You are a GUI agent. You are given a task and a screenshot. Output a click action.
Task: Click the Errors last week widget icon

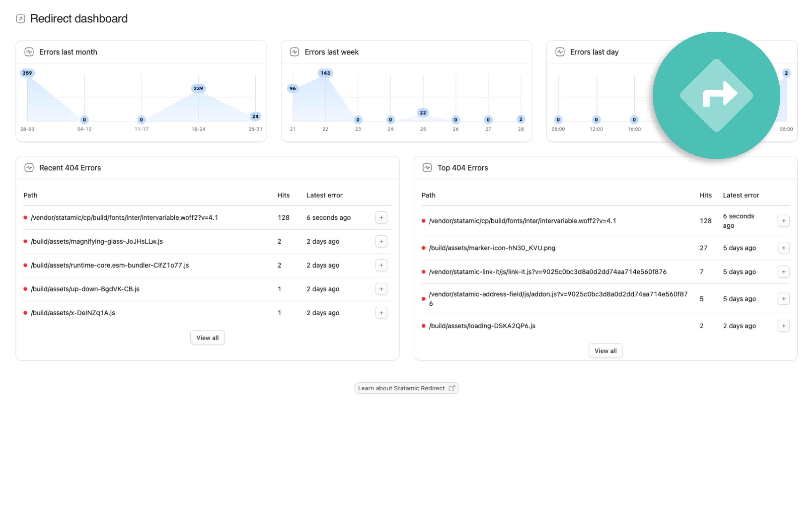294,52
